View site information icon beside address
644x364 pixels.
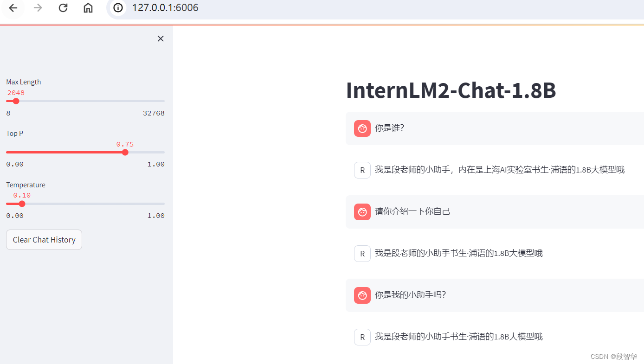119,8
